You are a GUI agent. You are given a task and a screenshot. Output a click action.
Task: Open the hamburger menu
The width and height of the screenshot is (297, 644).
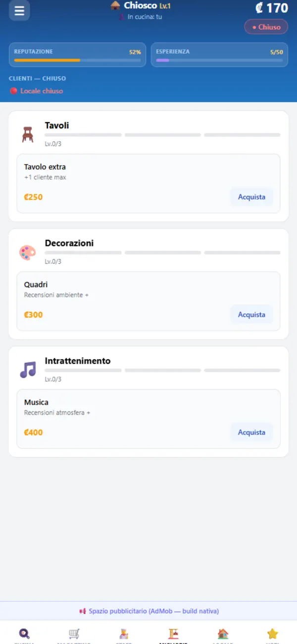[19, 10]
